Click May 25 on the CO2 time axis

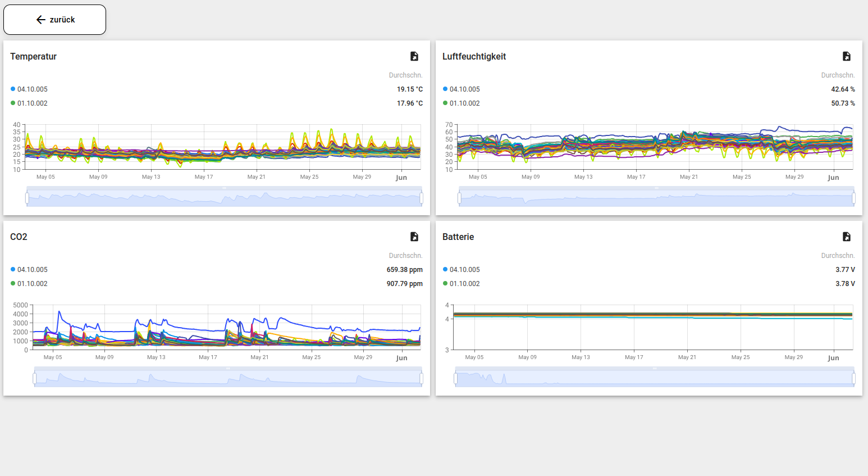point(312,357)
